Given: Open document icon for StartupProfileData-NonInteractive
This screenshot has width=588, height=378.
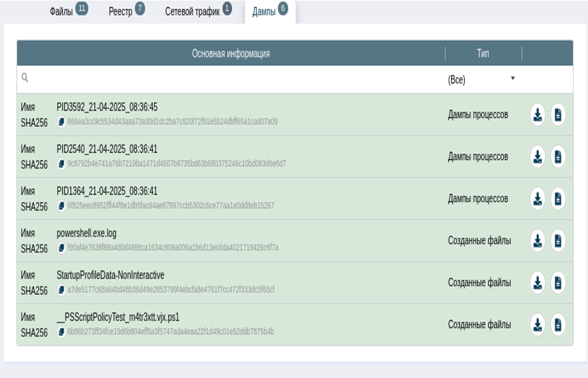Looking at the screenshot, I should click(558, 283).
